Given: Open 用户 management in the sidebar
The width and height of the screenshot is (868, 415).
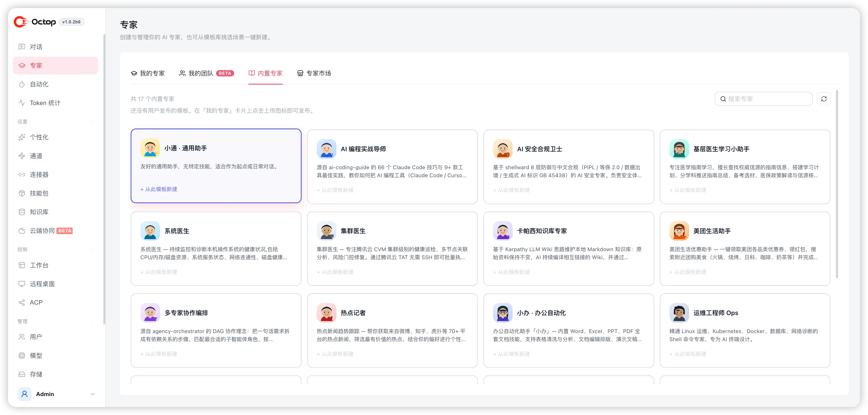Looking at the screenshot, I should click(55, 337).
